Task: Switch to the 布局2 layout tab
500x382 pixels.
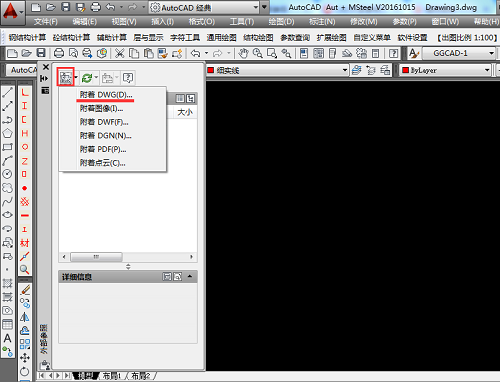Action: (140, 376)
